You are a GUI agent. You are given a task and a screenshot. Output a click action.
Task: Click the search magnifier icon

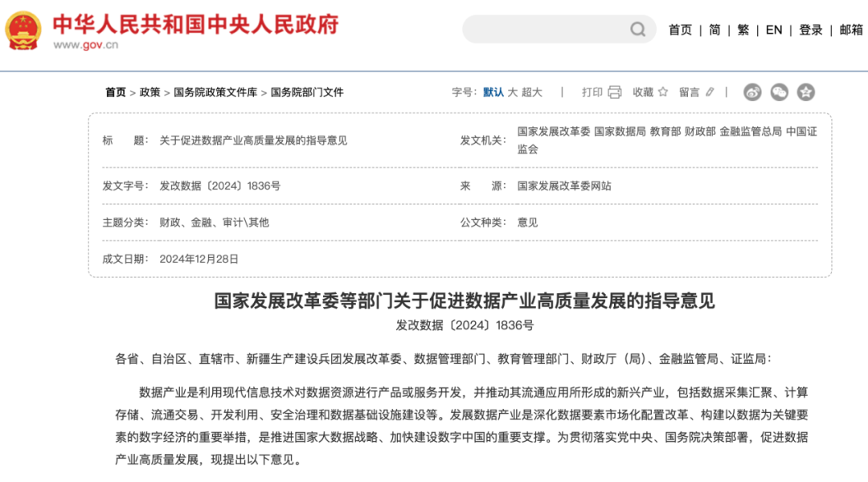(x=638, y=30)
